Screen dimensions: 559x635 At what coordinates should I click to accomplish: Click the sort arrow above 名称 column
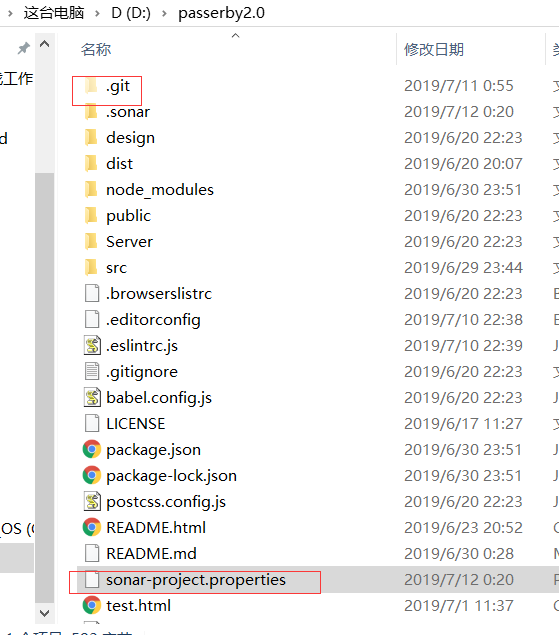pos(235,36)
